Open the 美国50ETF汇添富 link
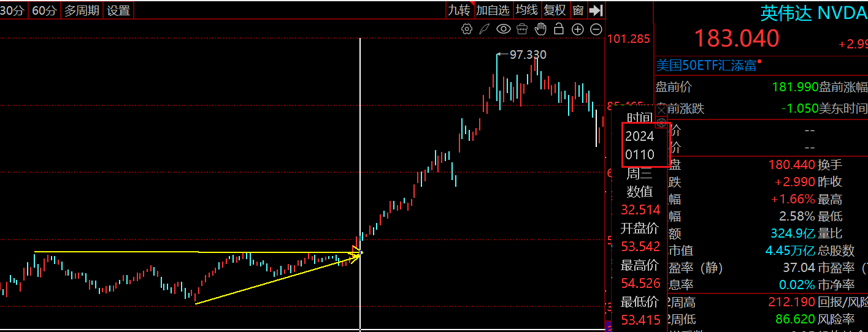This screenshot has height=332, width=868. click(x=706, y=65)
